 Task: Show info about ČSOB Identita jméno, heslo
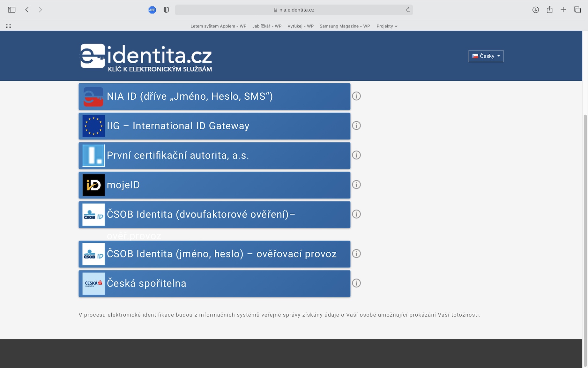356,254
